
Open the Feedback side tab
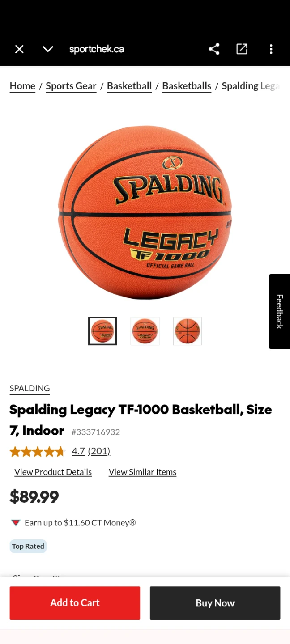[x=279, y=311]
